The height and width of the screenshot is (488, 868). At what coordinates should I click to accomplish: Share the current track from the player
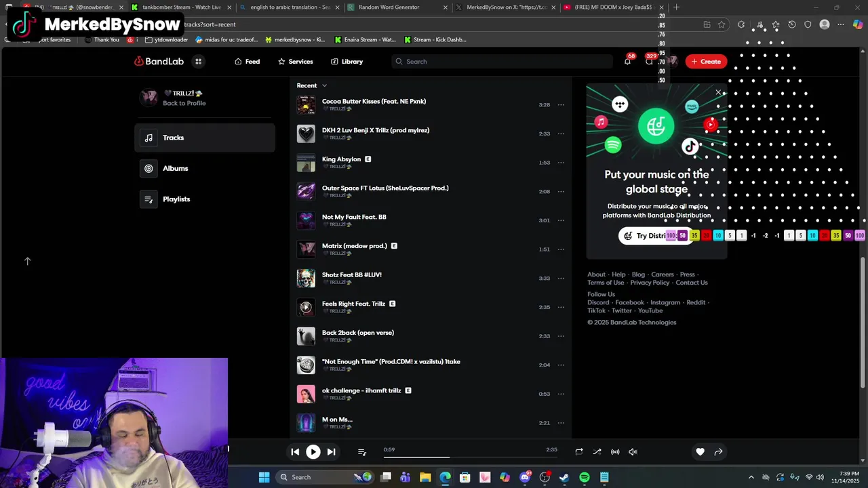tap(718, 452)
